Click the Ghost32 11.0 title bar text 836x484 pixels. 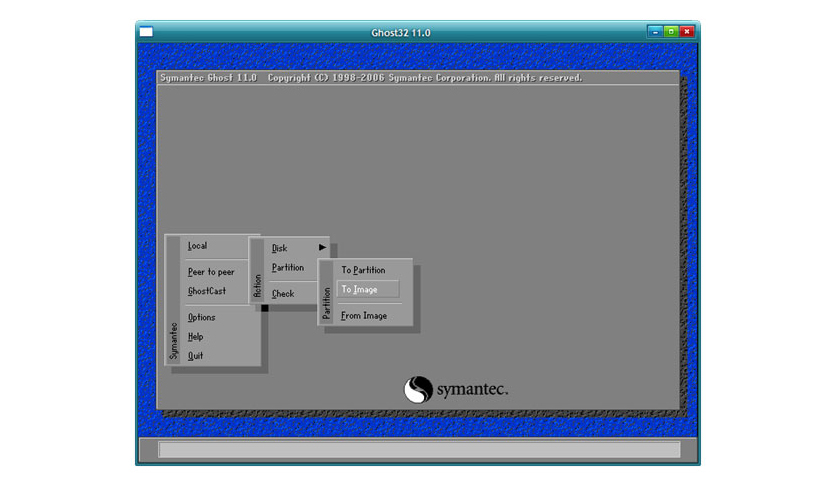click(401, 33)
